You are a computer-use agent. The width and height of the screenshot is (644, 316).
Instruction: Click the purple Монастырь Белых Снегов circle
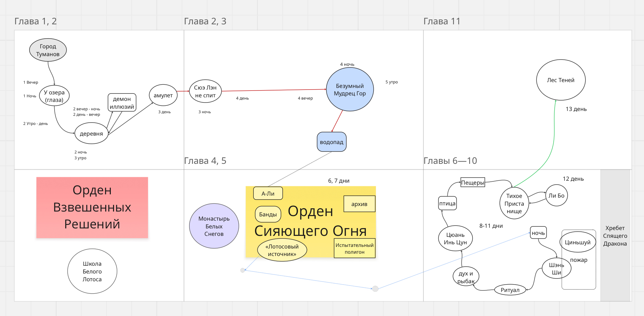(214, 226)
